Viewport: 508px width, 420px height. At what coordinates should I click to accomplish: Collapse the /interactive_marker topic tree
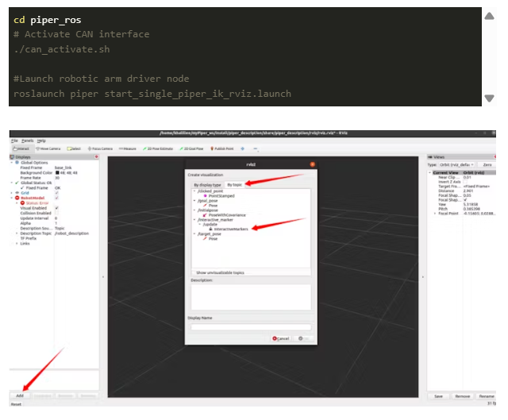194,218
